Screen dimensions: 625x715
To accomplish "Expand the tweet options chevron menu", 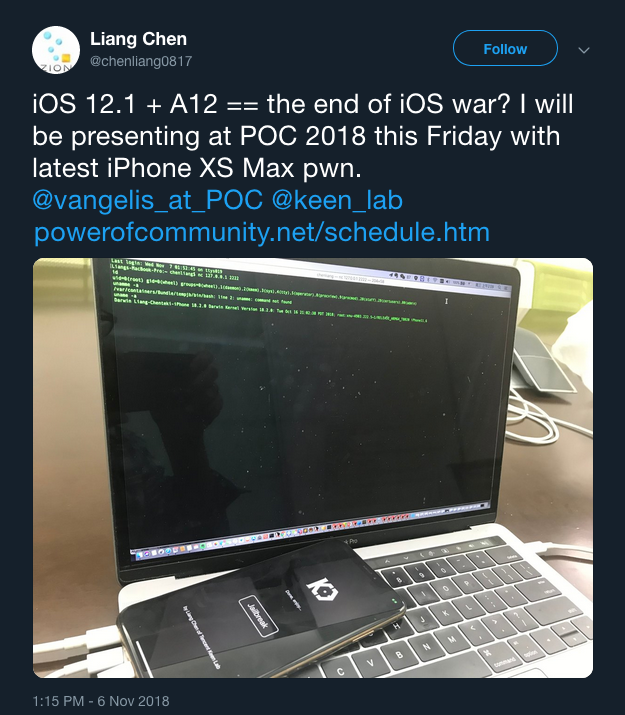I will (x=584, y=50).
